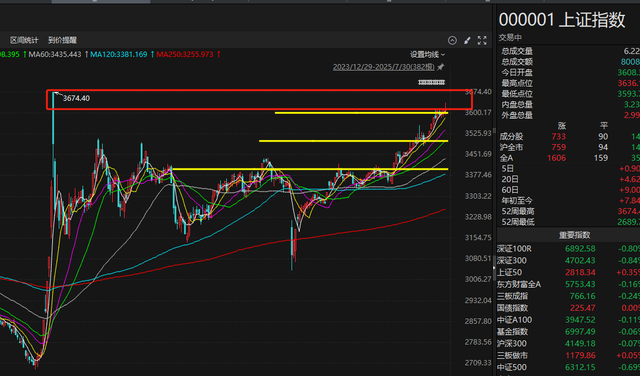Open the 2023/12/29-2025/7/30 date range link
Viewport: 640px width, 376px height.
click(x=384, y=67)
